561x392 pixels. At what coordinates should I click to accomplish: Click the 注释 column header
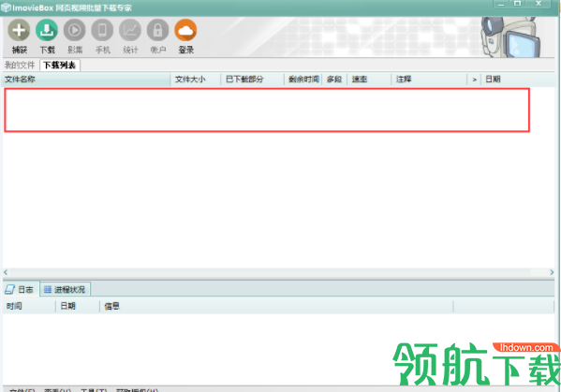coord(429,80)
